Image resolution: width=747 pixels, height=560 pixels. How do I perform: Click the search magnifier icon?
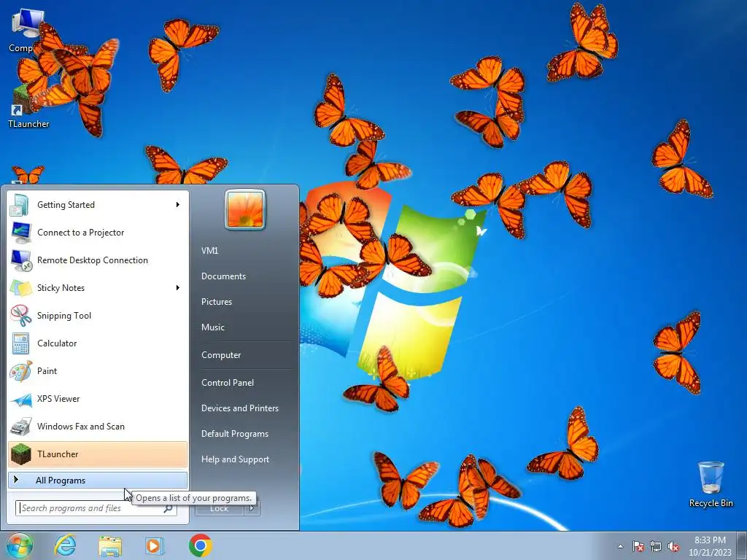tap(169, 508)
